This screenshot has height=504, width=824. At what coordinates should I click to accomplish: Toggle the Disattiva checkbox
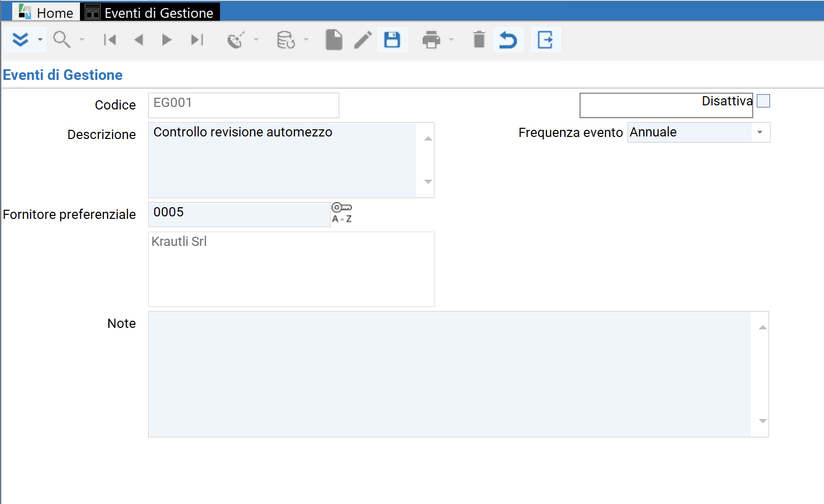pos(763,101)
